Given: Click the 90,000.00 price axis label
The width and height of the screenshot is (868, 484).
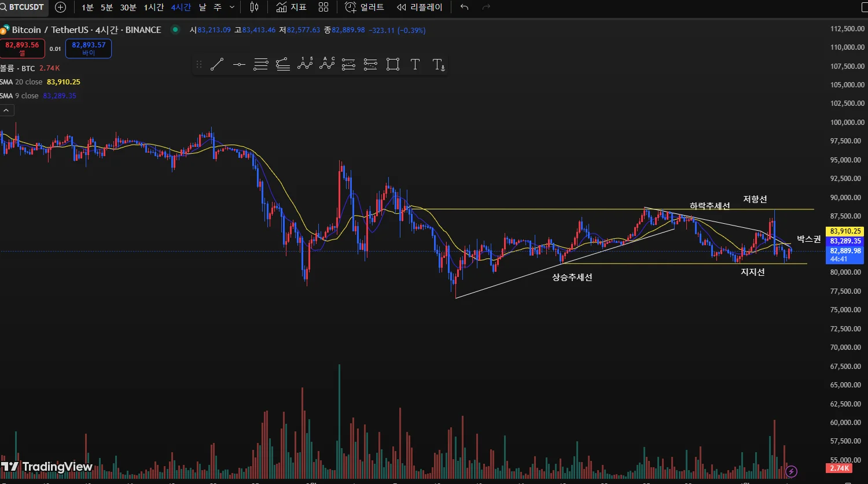Looking at the screenshot, I should pyautogui.click(x=847, y=198).
